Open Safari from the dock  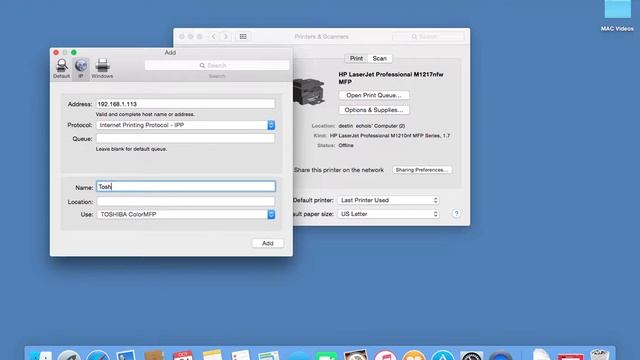coord(98,356)
